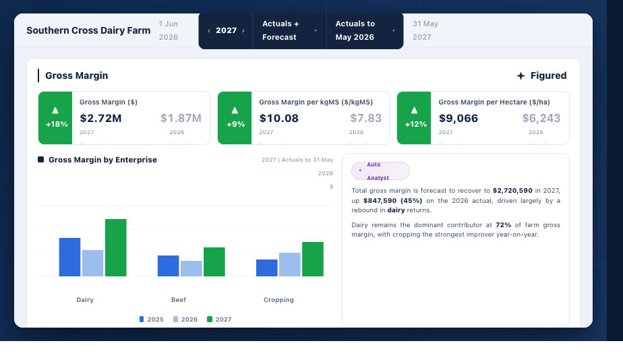The image size is (623, 364).
Task: Click the Cropping axis label
Action: [x=278, y=299]
